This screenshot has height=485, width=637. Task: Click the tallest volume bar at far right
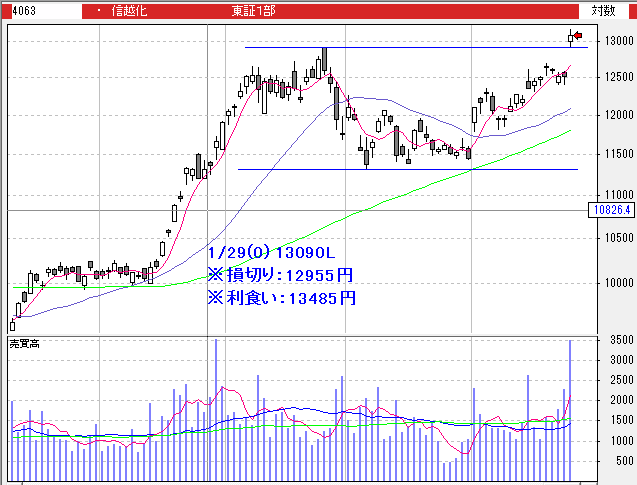[x=571, y=410]
